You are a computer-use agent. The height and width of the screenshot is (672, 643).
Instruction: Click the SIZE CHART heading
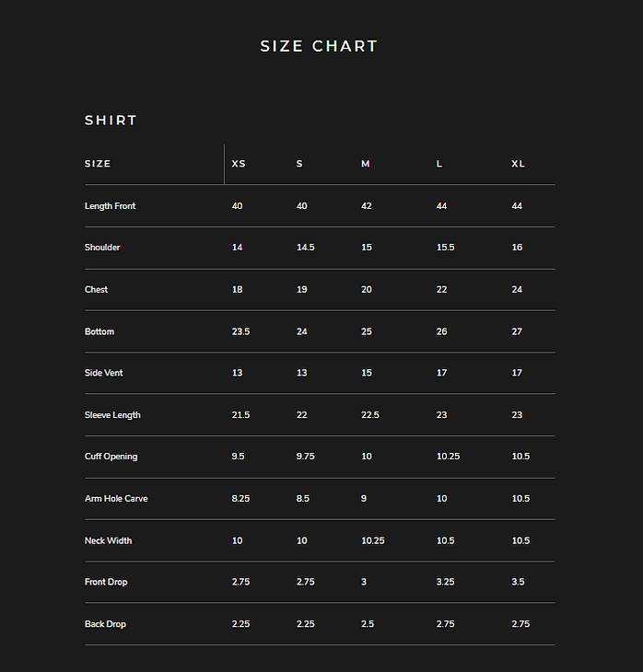(319, 46)
